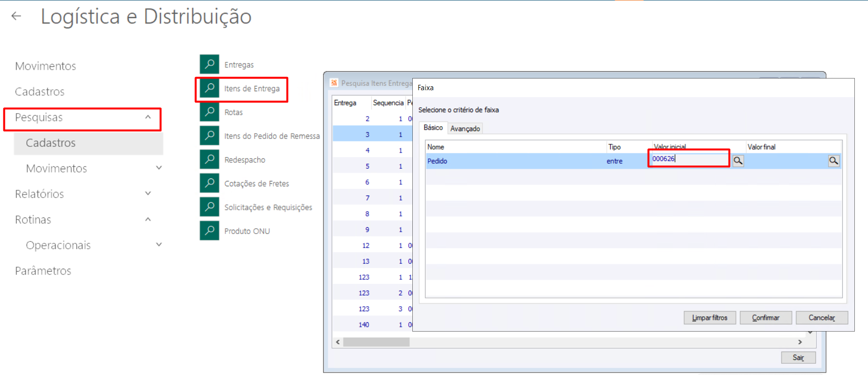The image size is (868, 375).
Task: Click the Rotas search icon
Action: click(x=210, y=112)
